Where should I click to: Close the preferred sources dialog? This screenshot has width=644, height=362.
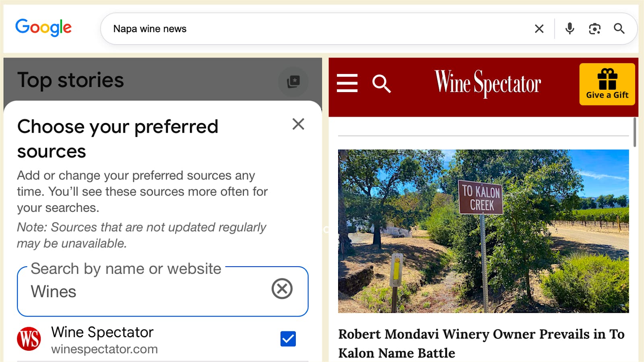coord(298,124)
